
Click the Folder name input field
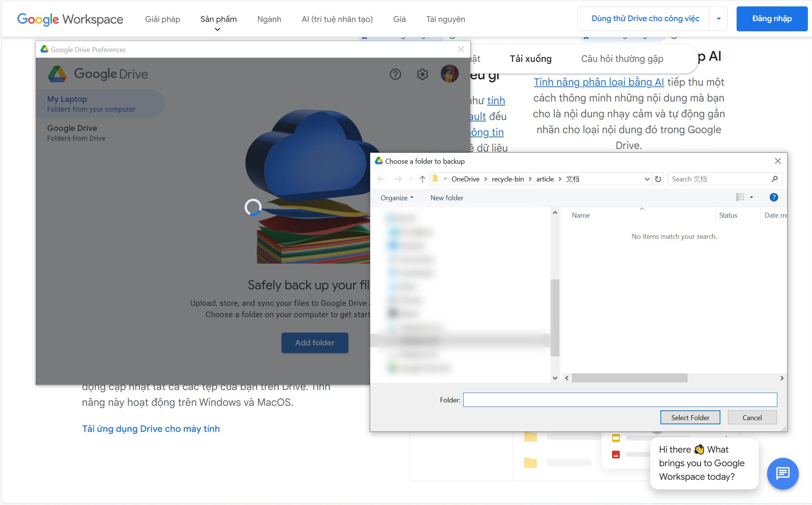[620, 400]
